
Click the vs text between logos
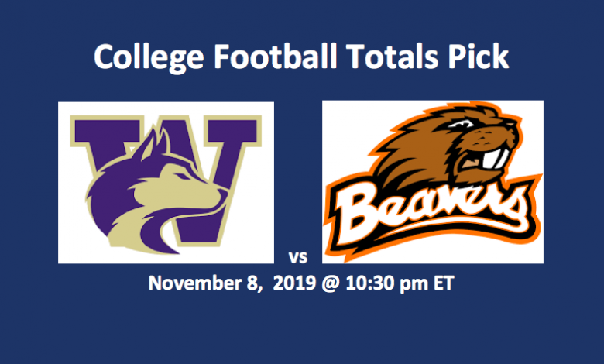click(x=298, y=257)
